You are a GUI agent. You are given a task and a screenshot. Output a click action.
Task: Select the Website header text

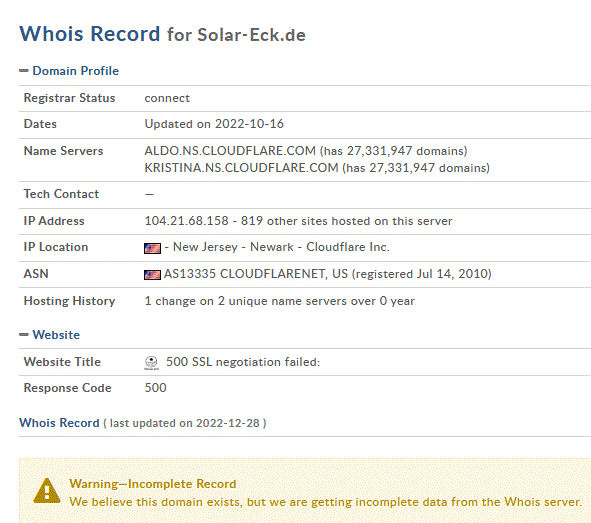56,335
